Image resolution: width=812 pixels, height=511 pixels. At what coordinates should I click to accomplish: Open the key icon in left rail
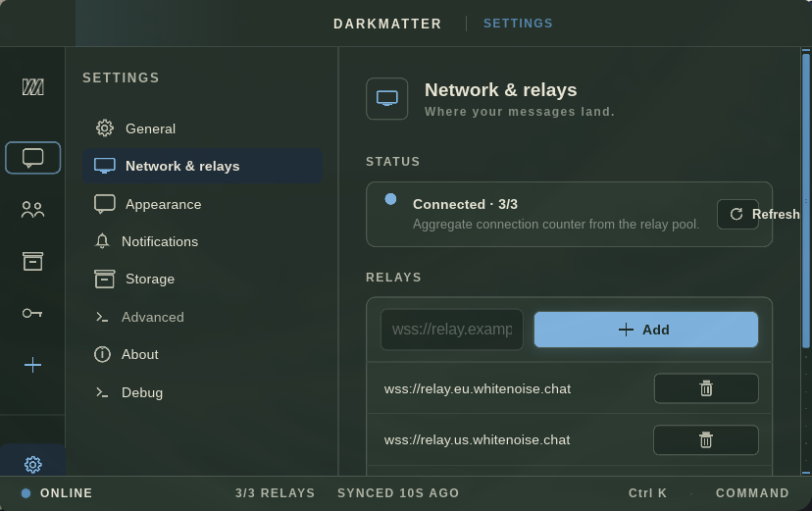[x=32, y=313]
